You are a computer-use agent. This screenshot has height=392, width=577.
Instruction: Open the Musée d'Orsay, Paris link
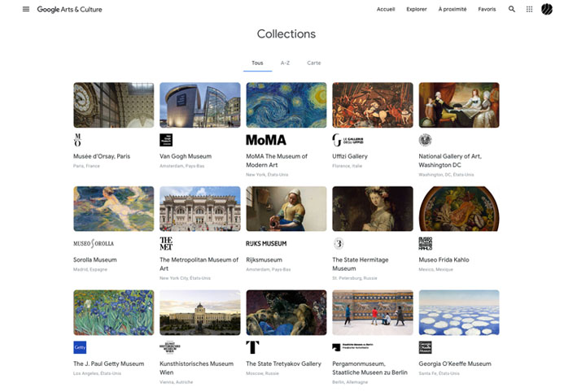[102, 156]
